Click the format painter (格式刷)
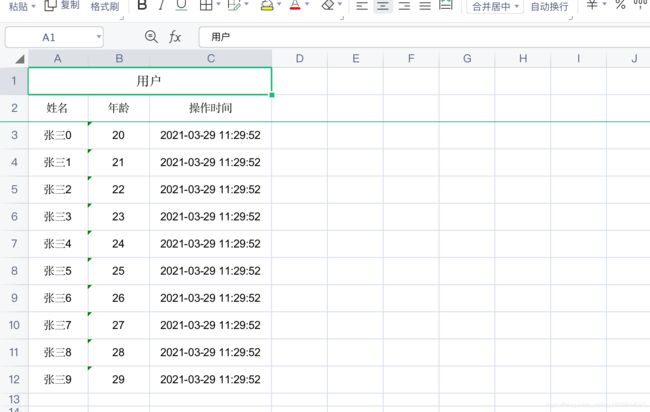650x412 pixels. point(105,6)
